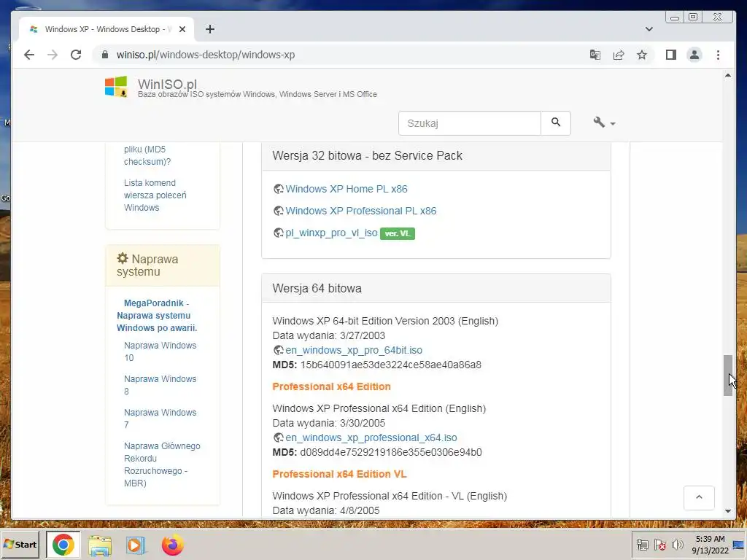Open the Windows Start menu
Image resolution: width=747 pixels, height=560 pixels.
coord(20,544)
